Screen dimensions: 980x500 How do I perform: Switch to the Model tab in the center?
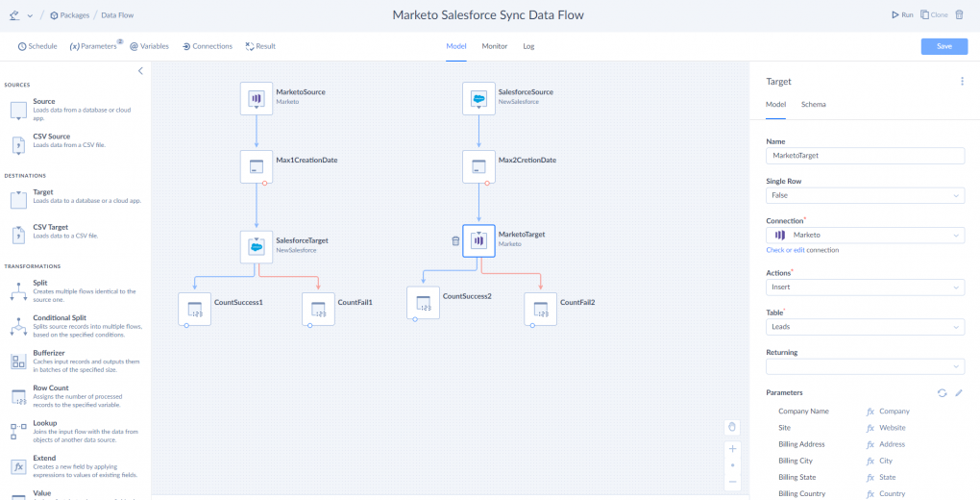456,46
